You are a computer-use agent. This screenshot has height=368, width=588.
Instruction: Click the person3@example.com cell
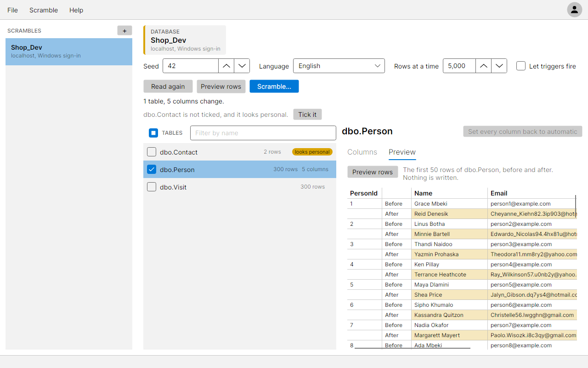point(532,244)
